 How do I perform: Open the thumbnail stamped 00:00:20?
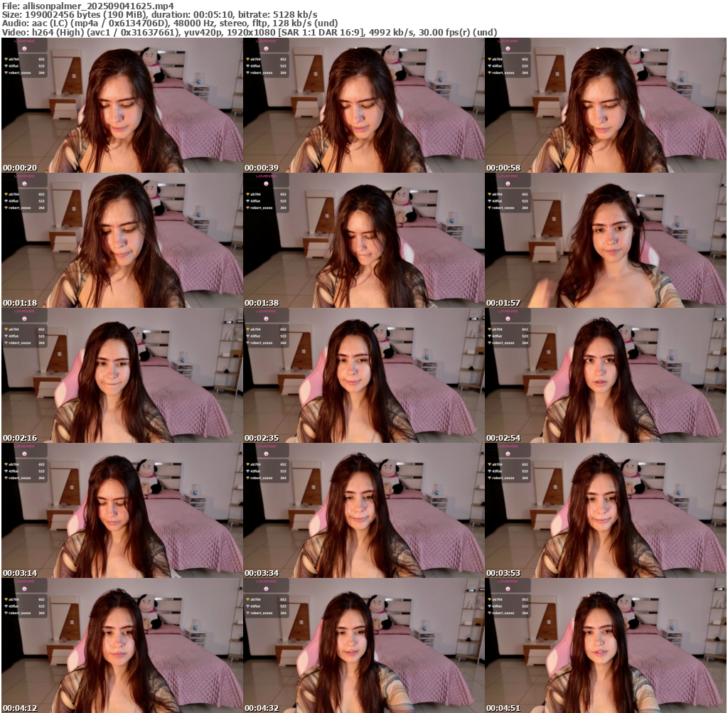point(122,105)
